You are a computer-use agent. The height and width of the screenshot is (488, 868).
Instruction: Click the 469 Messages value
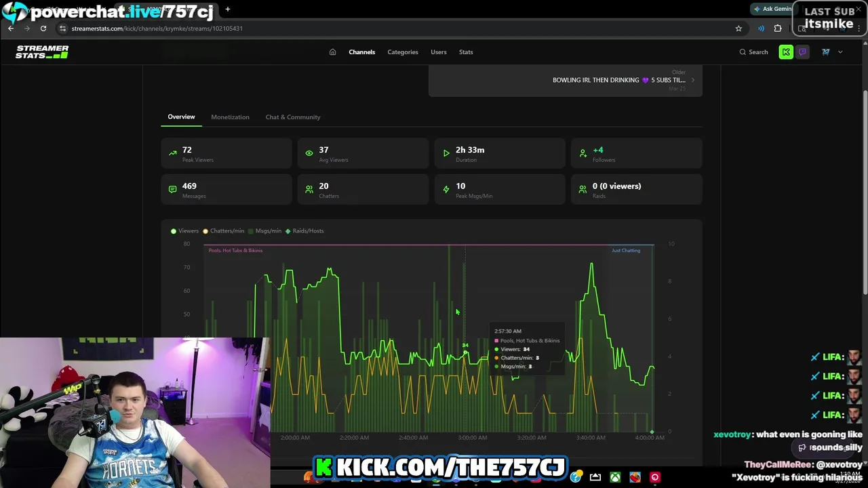[189, 186]
